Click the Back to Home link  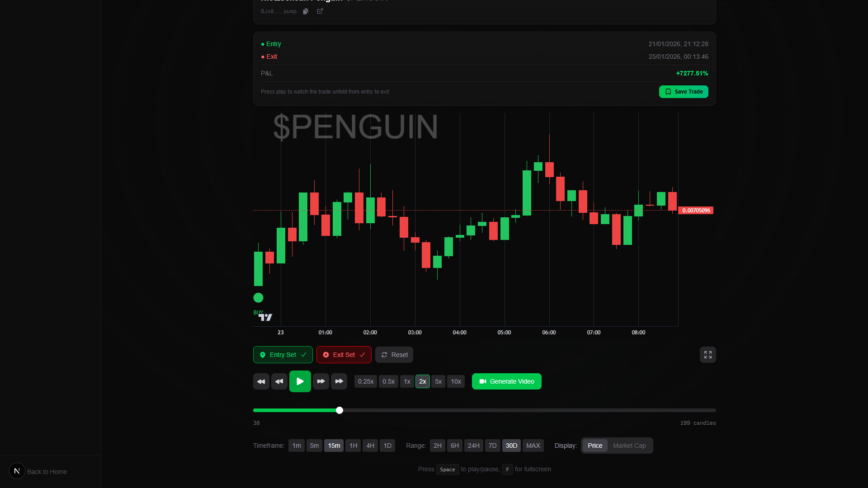point(47,471)
